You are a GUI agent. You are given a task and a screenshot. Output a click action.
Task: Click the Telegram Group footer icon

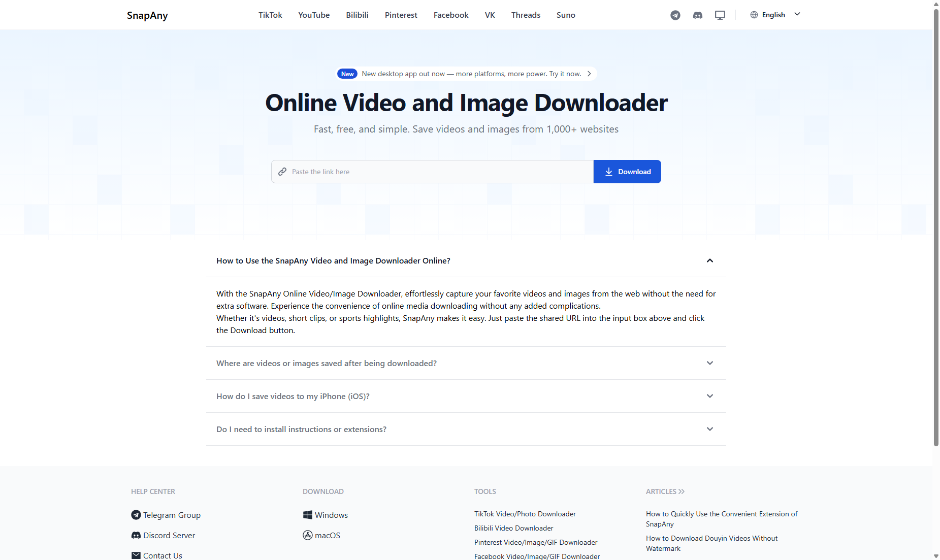click(x=136, y=515)
